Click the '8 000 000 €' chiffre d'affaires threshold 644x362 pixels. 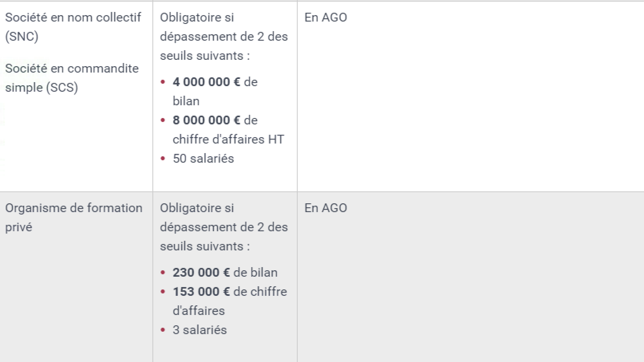pos(206,120)
